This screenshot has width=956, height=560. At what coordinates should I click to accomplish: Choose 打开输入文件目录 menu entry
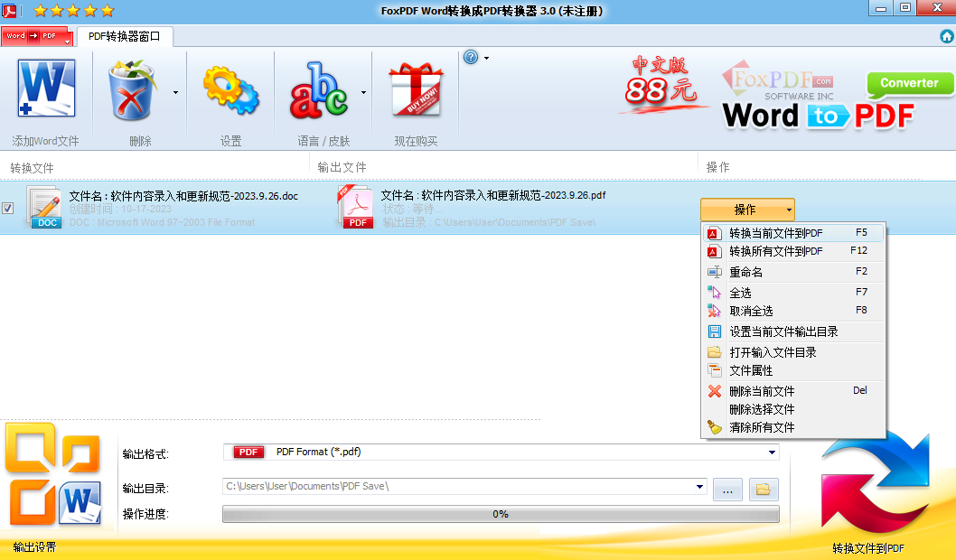(793, 352)
